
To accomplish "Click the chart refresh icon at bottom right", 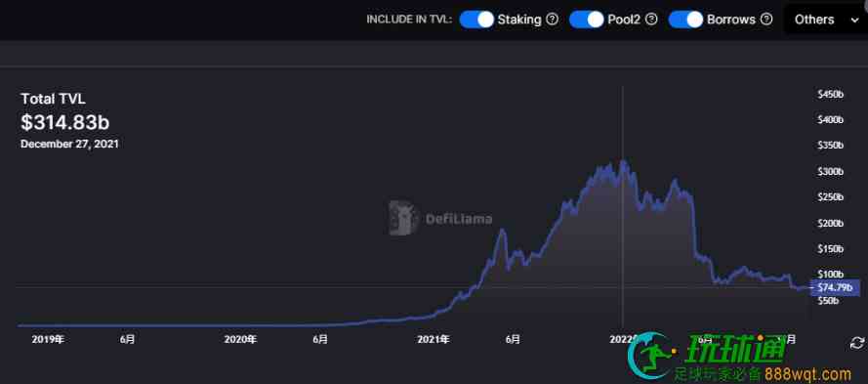I will coord(856,343).
